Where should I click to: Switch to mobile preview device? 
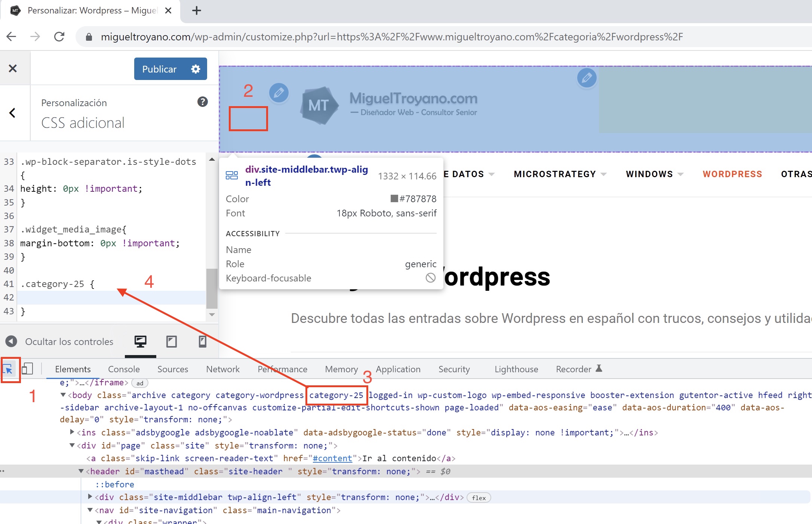(202, 342)
